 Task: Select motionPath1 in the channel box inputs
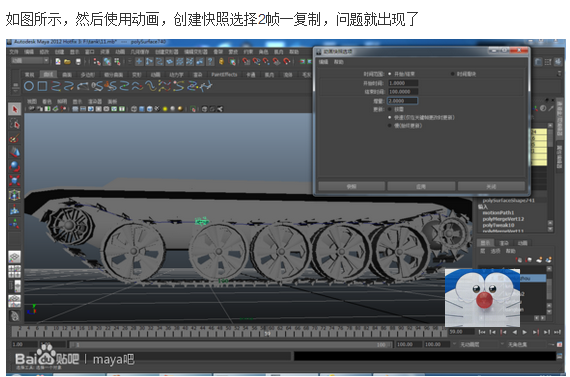click(x=498, y=213)
